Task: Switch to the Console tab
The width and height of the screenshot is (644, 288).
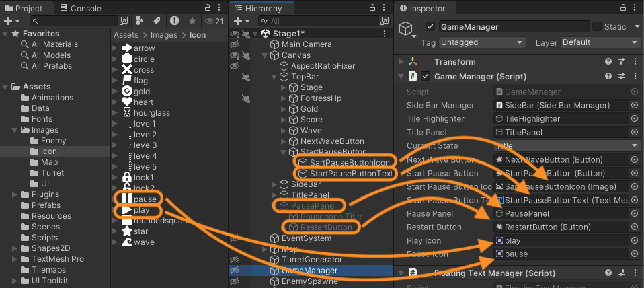Action: click(x=81, y=8)
